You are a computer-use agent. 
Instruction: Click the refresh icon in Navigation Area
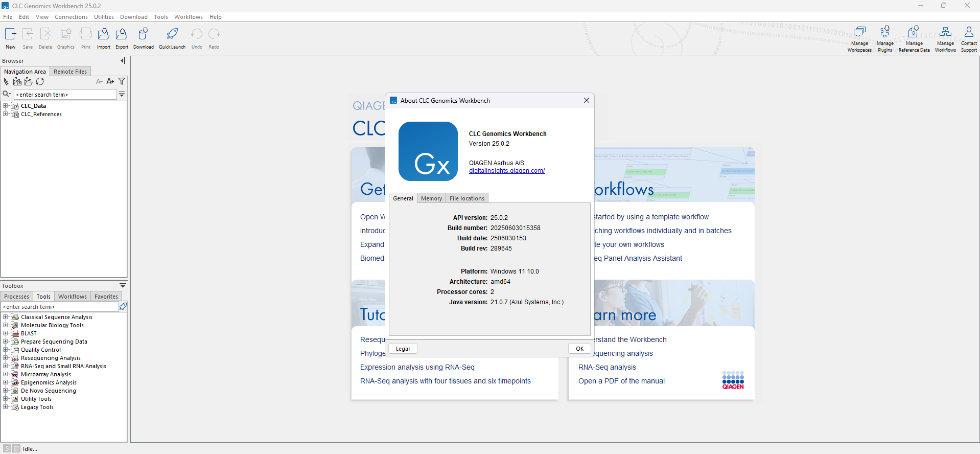[x=40, y=82]
